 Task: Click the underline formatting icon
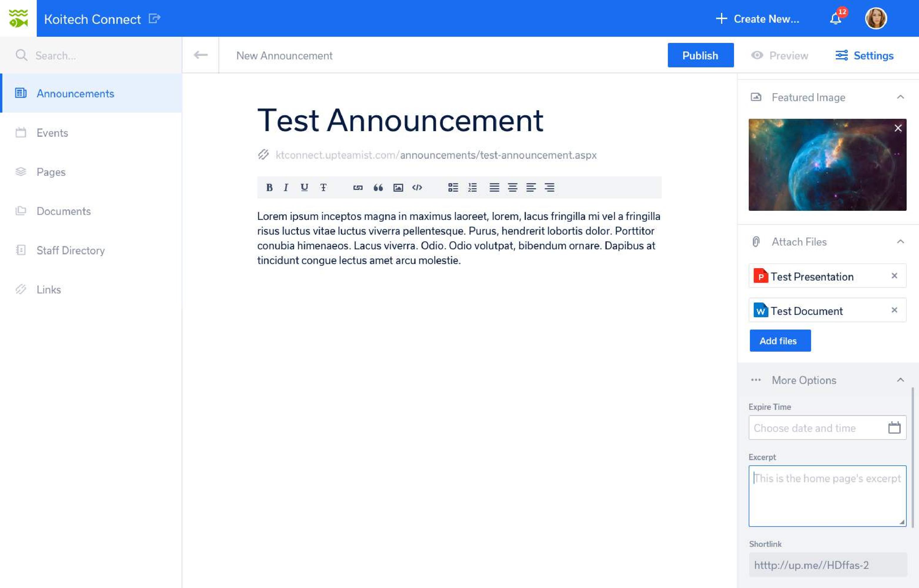pyautogui.click(x=304, y=188)
